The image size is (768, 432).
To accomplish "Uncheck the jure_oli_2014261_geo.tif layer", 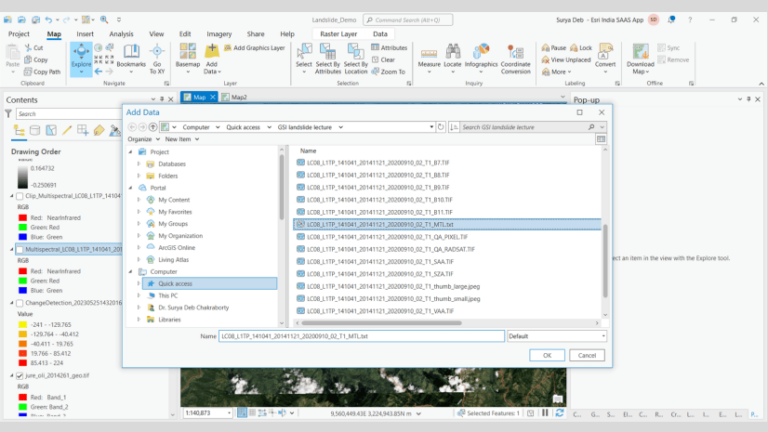I will click(20, 376).
